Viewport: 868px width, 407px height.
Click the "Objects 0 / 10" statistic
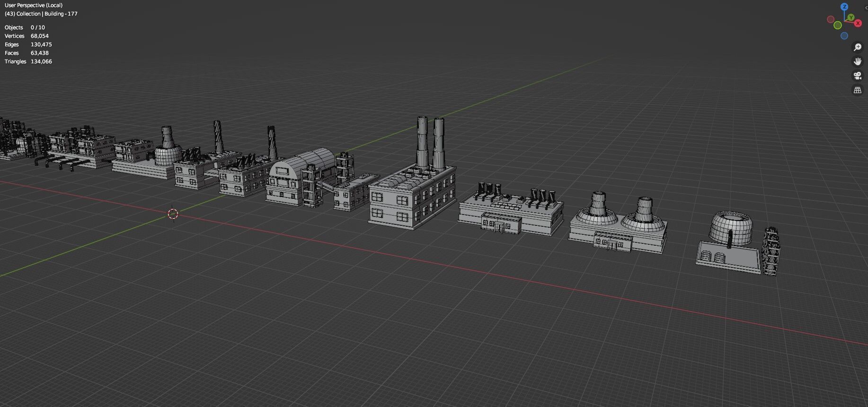pos(25,27)
